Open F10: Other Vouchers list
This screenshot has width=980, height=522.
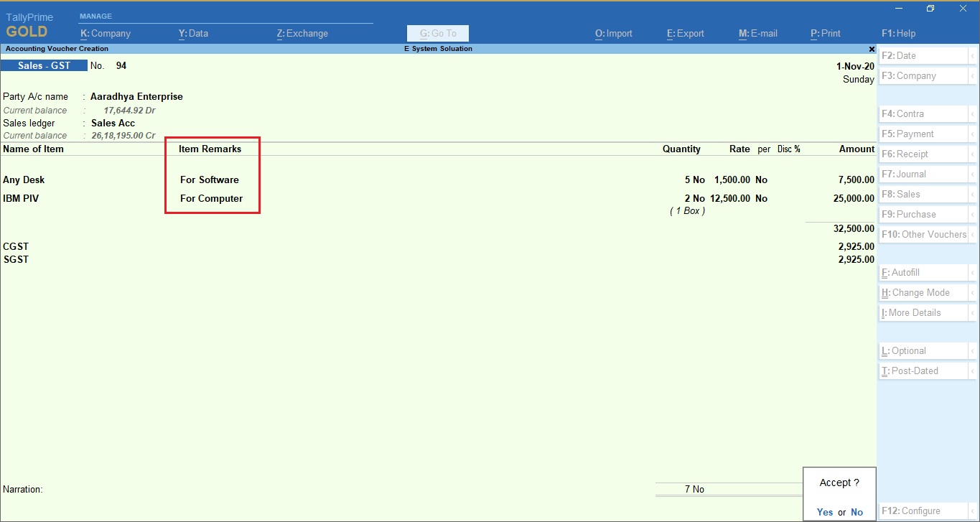(923, 235)
